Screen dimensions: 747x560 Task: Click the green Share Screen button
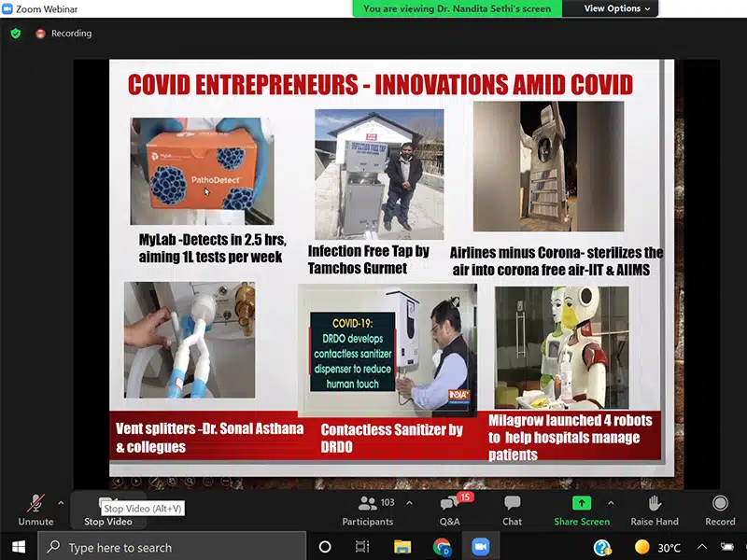pyautogui.click(x=581, y=509)
